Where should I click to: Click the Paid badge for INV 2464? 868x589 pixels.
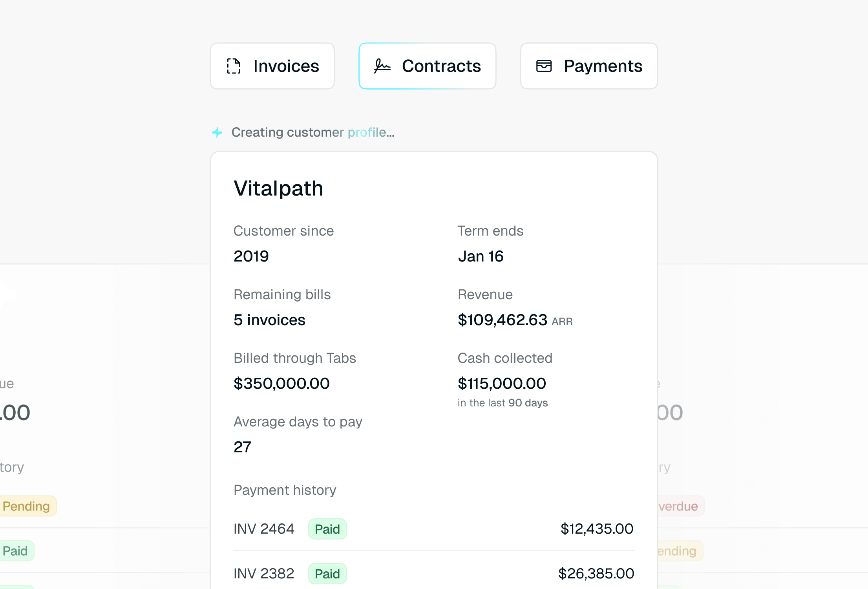click(x=327, y=529)
